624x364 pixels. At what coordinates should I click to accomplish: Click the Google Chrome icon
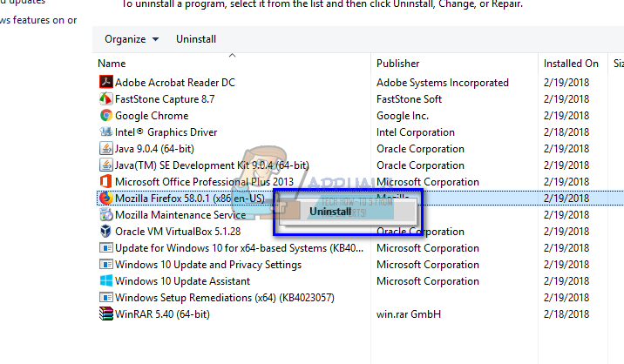105,115
